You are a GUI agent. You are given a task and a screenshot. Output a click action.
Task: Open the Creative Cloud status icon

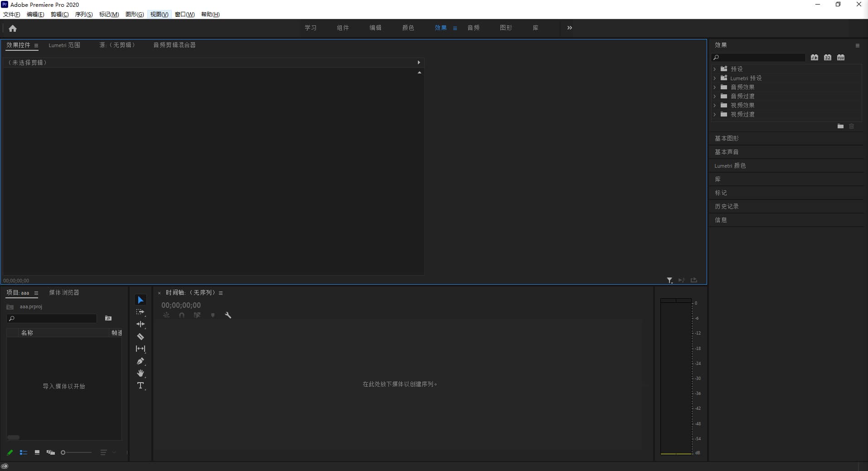(5, 466)
